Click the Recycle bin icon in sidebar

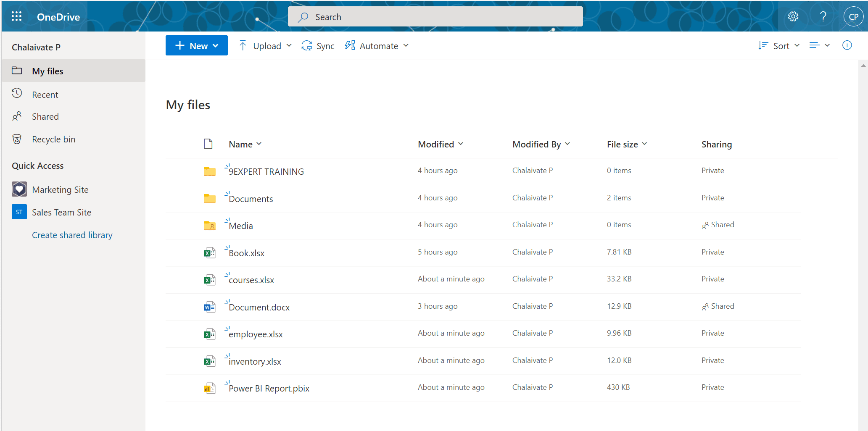(x=17, y=139)
